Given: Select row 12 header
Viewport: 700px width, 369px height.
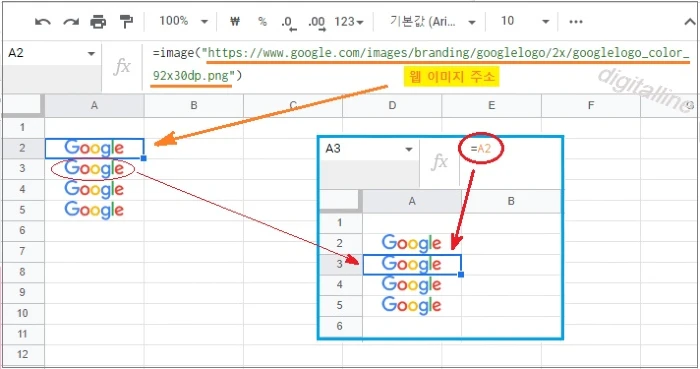Looking at the screenshot, I should (22, 354).
